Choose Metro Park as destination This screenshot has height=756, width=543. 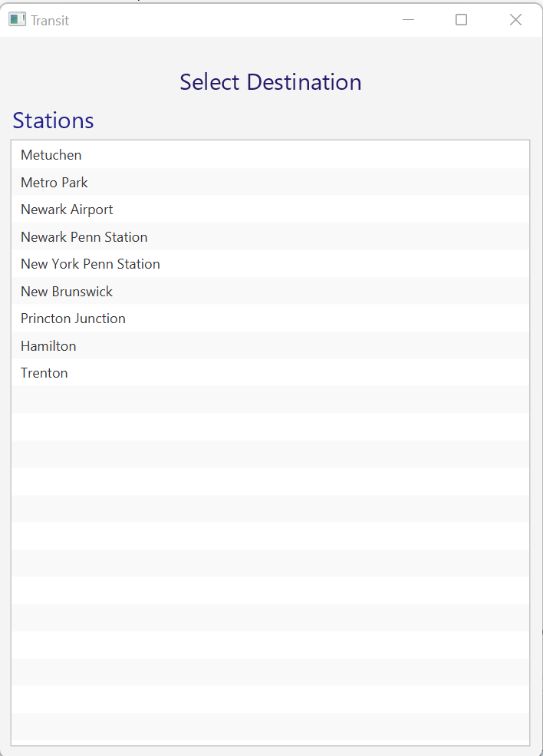pyautogui.click(x=270, y=182)
